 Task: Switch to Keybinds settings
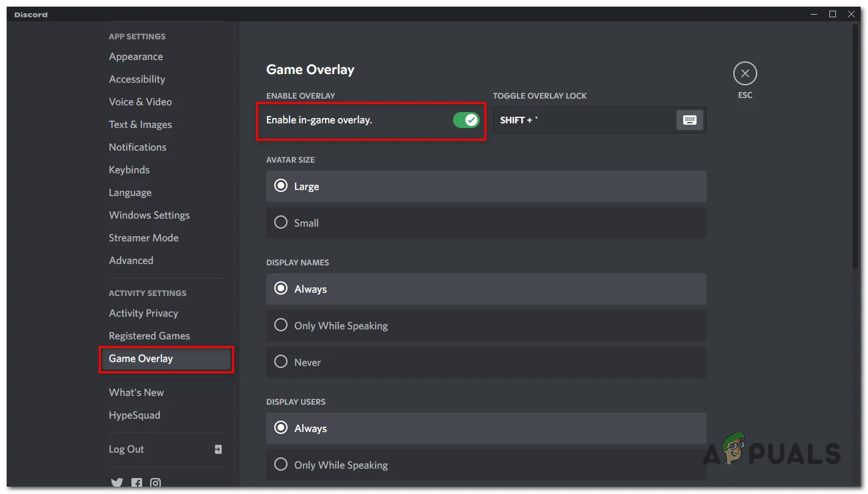[129, 170]
